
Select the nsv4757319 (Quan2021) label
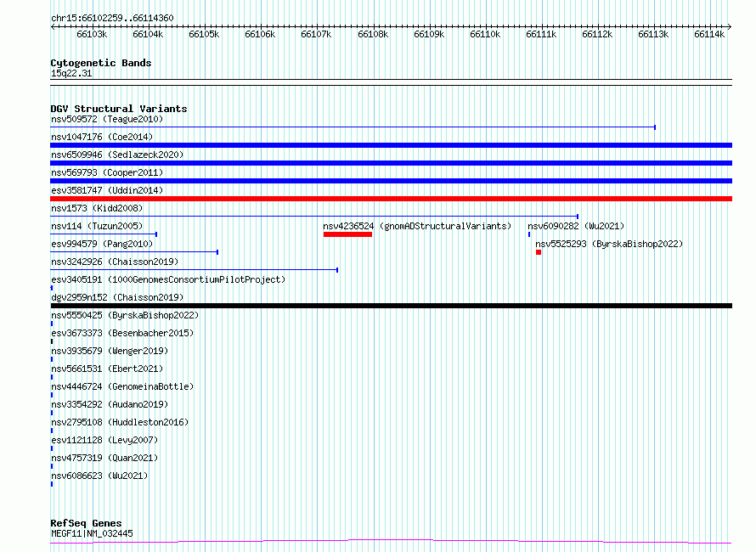coord(104,458)
